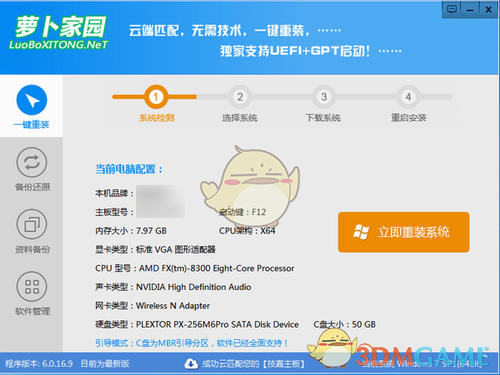Click 目前为最新版 status text
This screenshot has width=500, height=375.
pos(105,364)
